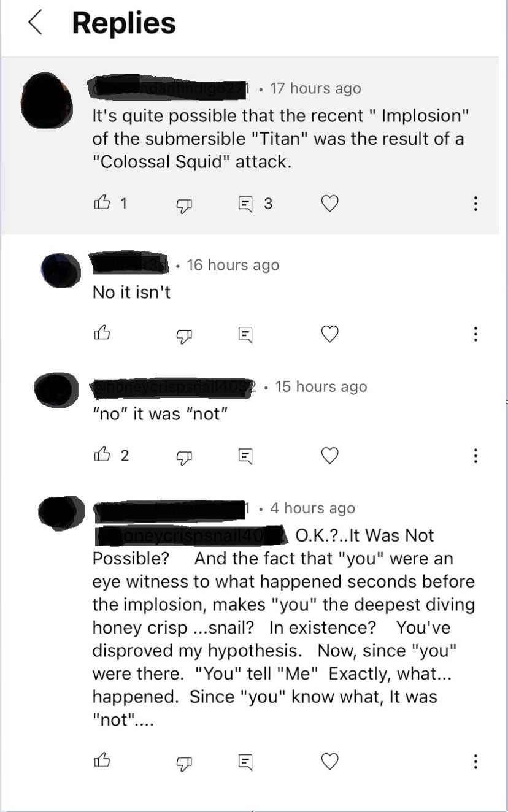
Task: Like the "No it isn't" reply
Action: pos(102,334)
